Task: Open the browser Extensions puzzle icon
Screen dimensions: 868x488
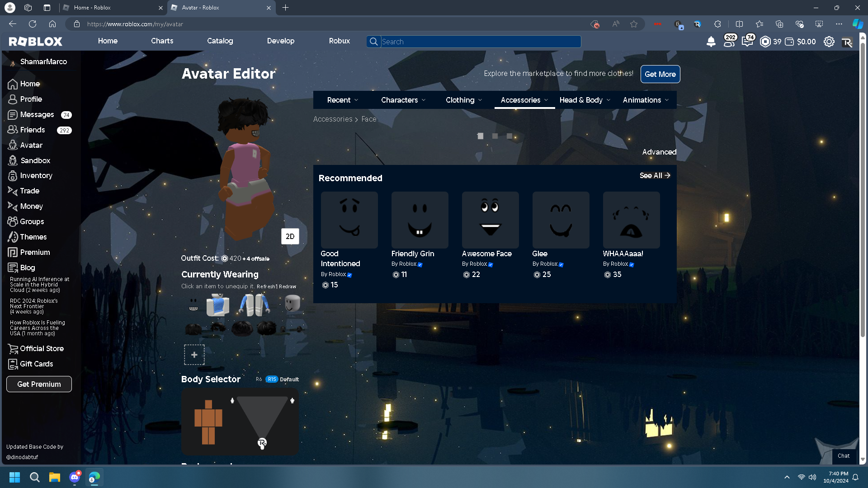Action: coord(717,24)
